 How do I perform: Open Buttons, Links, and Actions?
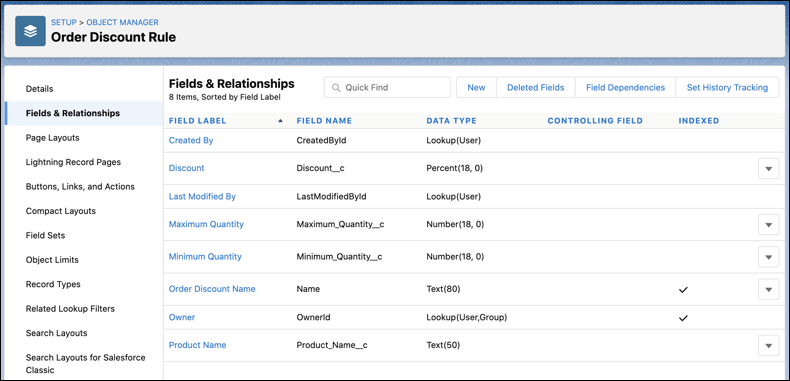point(80,186)
